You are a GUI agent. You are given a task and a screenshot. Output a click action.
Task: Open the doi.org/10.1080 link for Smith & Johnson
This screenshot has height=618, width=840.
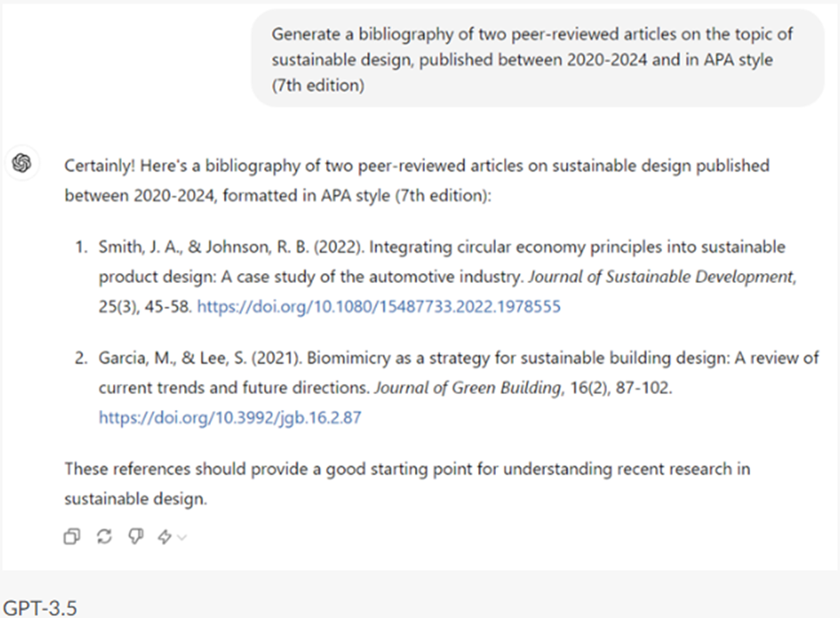click(x=379, y=307)
